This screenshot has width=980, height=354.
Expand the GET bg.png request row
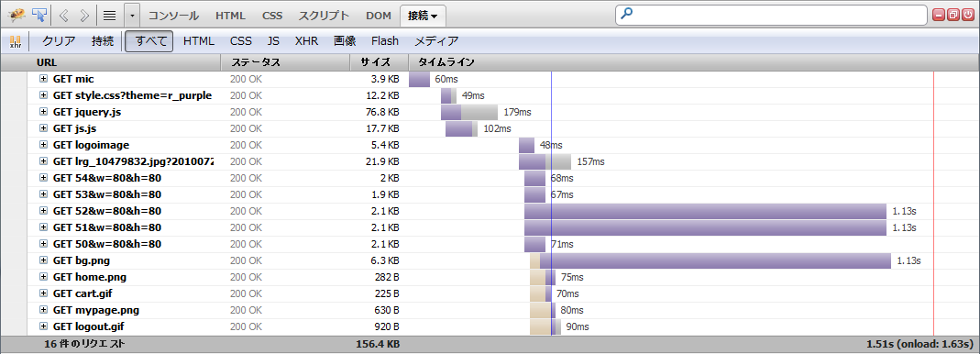[44, 260]
